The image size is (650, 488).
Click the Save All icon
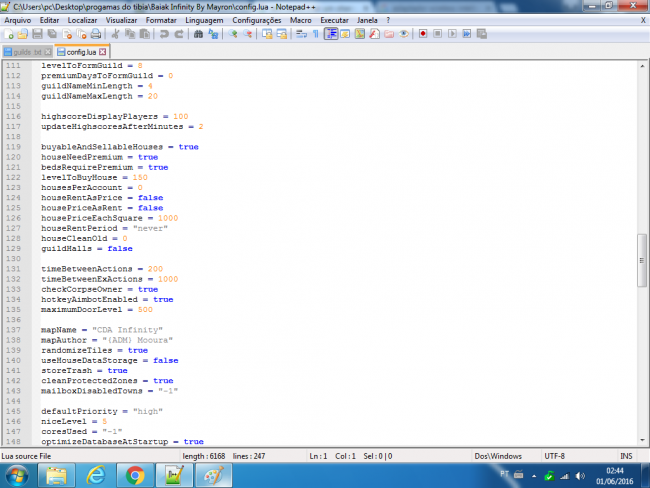pyautogui.click(x=52, y=34)
